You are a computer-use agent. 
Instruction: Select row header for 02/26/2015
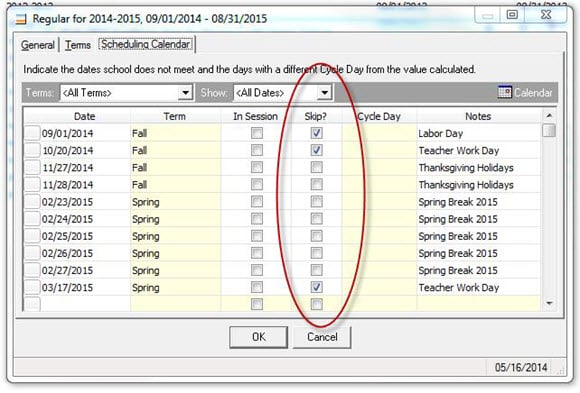click(x=32, y=253)
